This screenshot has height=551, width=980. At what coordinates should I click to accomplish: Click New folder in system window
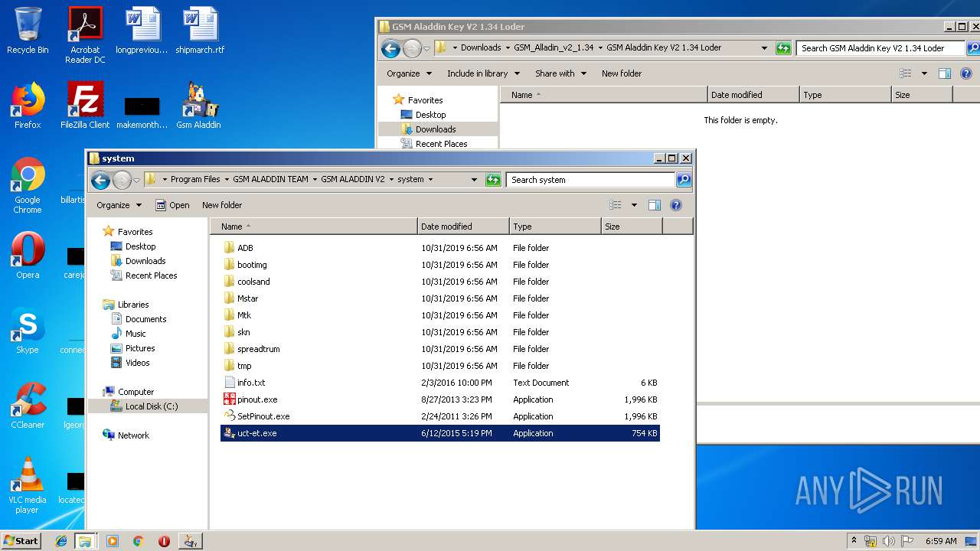point(222,205)
